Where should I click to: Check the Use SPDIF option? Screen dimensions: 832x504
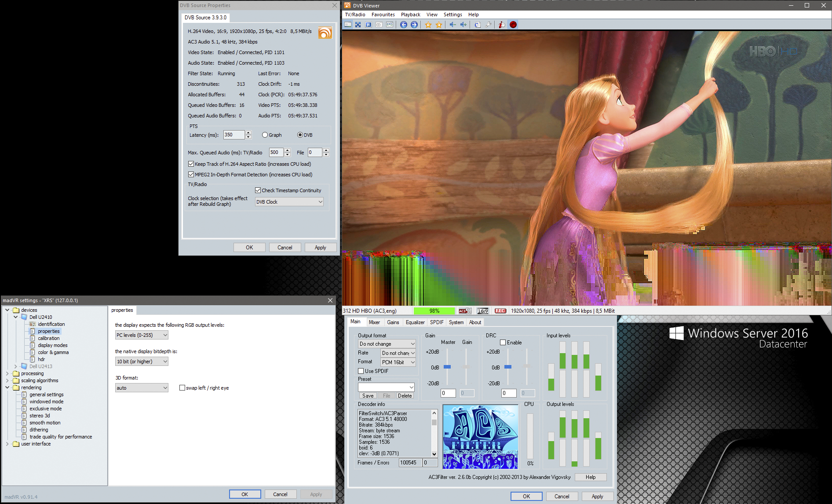coord(361,371)
